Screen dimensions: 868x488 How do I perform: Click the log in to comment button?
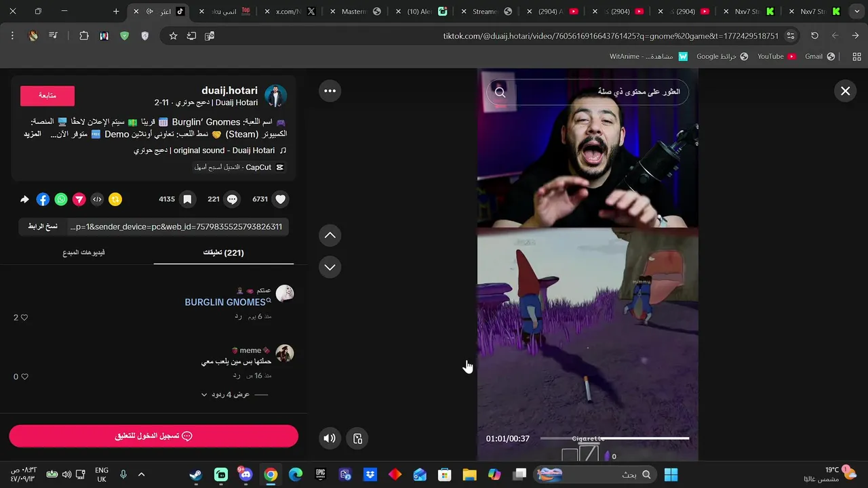point(154,436)
